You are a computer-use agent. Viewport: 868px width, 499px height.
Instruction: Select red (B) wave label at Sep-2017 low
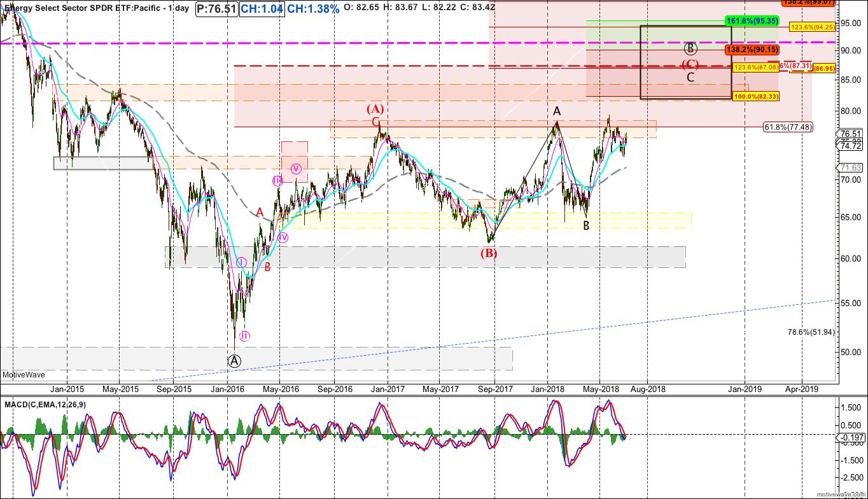pyautogui.click(x=489, y=253)
